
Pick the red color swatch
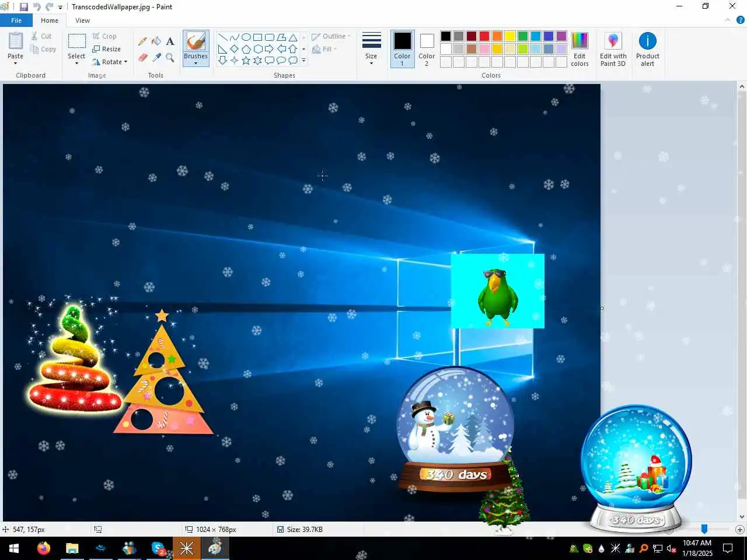484,36
